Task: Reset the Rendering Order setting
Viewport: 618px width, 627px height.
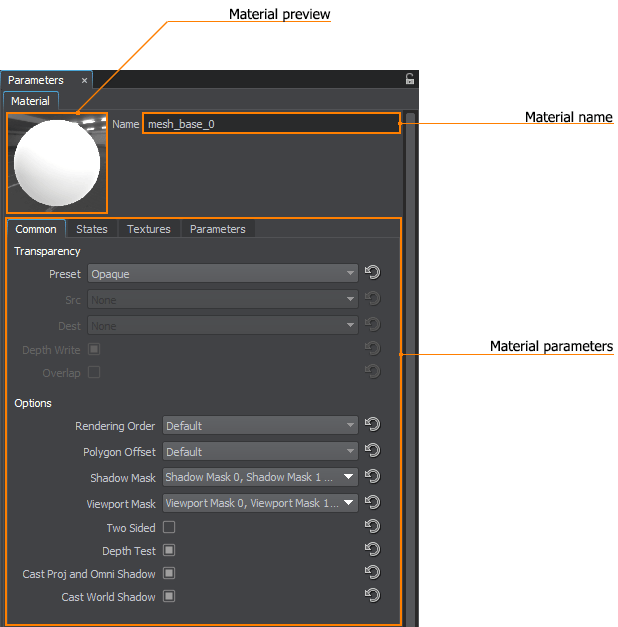Action: 373,425
